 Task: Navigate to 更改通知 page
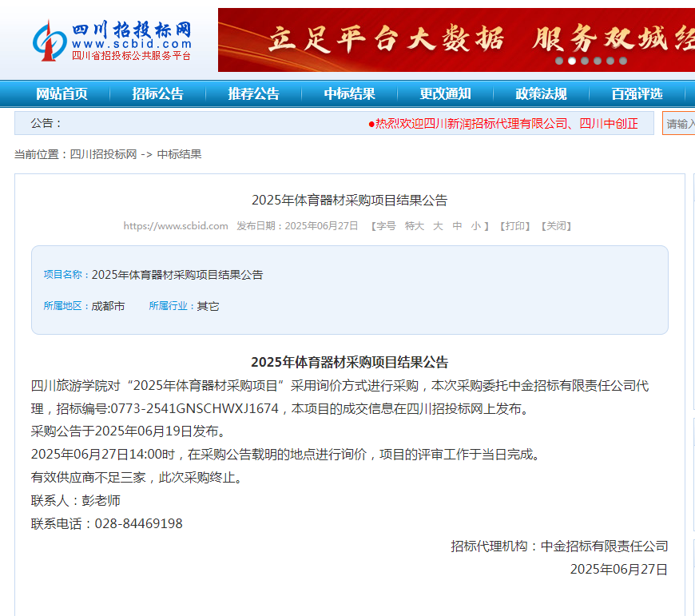(x=445, y=94)
